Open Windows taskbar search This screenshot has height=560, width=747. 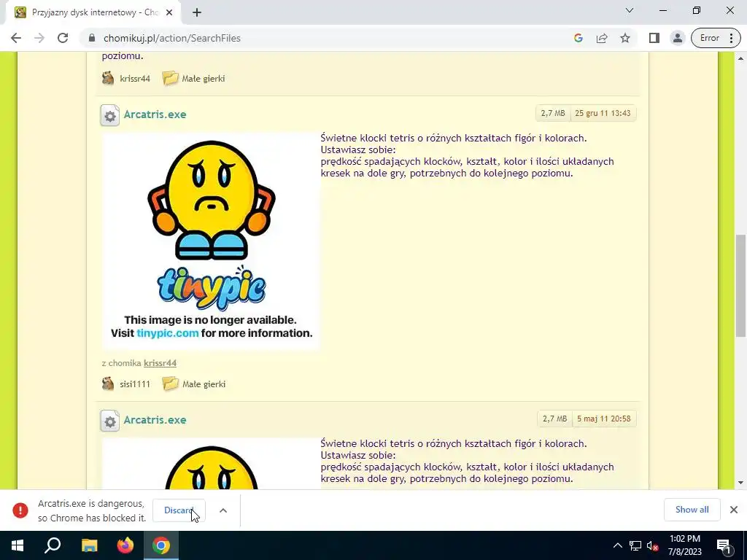tap(53, 545)
